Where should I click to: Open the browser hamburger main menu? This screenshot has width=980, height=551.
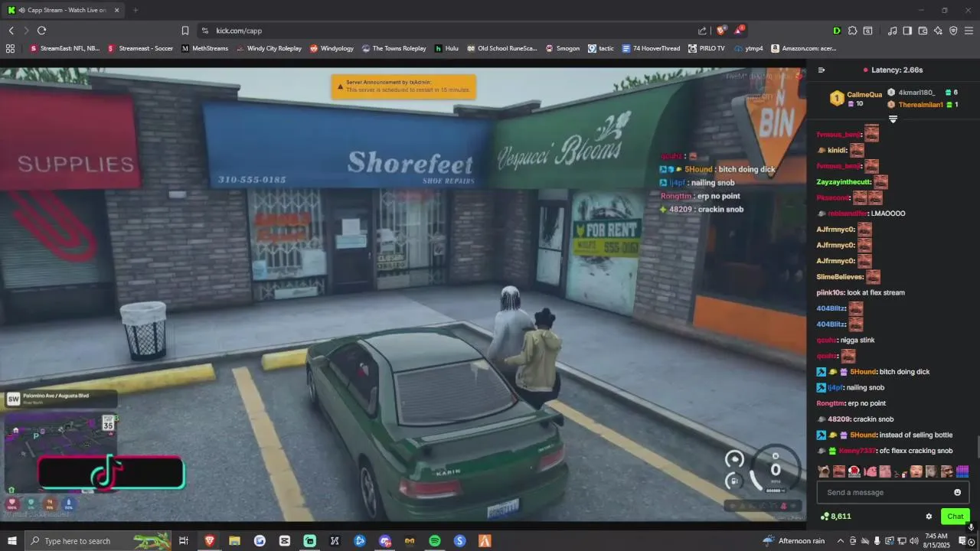[x=969, y=31]
